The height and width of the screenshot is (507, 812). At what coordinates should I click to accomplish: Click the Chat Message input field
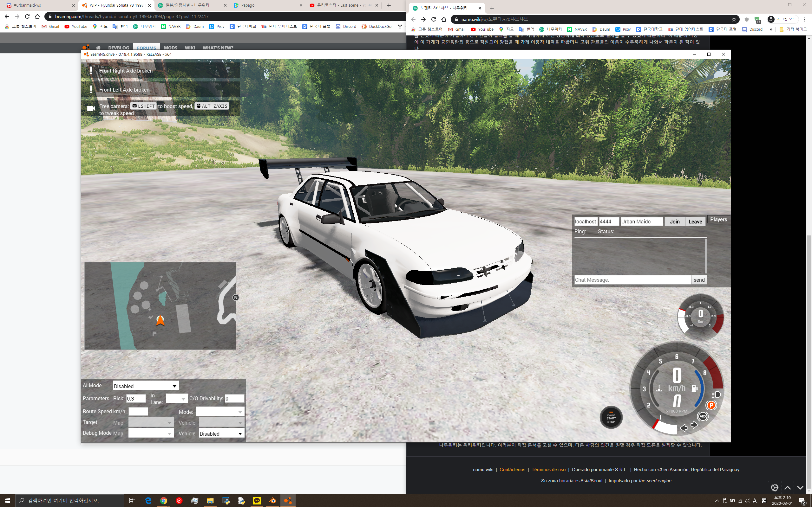(632, 280)
